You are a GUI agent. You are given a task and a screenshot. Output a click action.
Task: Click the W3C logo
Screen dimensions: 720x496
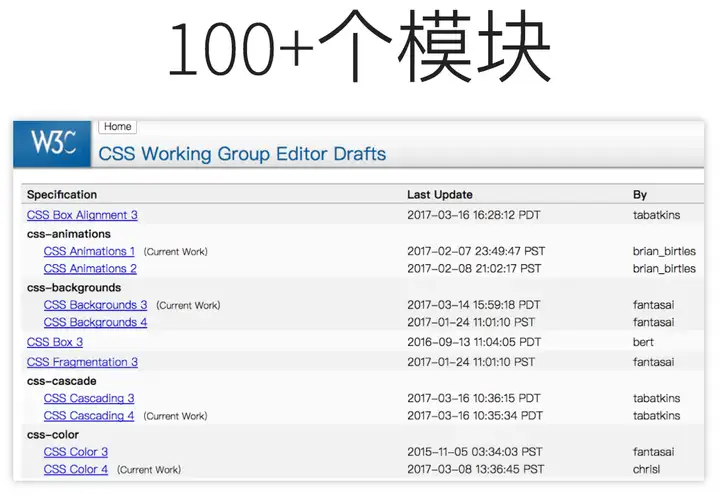(52, 144)
